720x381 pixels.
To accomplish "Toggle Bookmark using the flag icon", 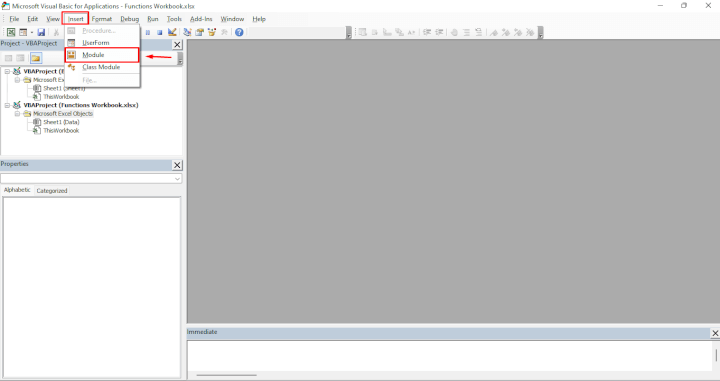I will pos(494,32).
